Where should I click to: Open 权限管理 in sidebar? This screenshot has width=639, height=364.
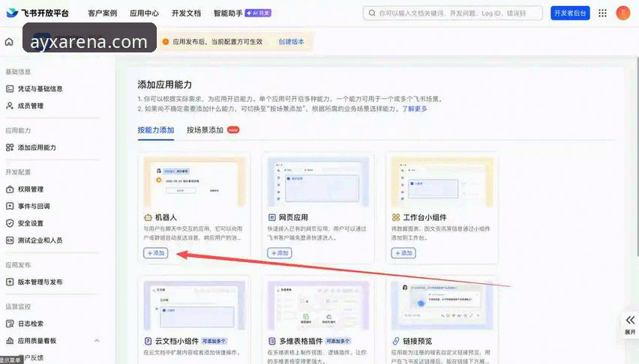click(x=31, y=189)
